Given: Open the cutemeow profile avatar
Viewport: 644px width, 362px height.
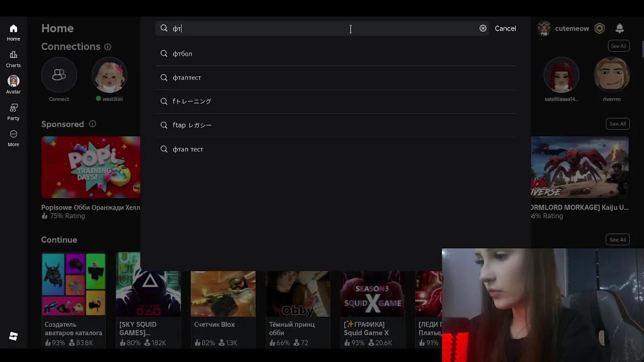Looking at the screenshot, I should [x=544, y=29].
